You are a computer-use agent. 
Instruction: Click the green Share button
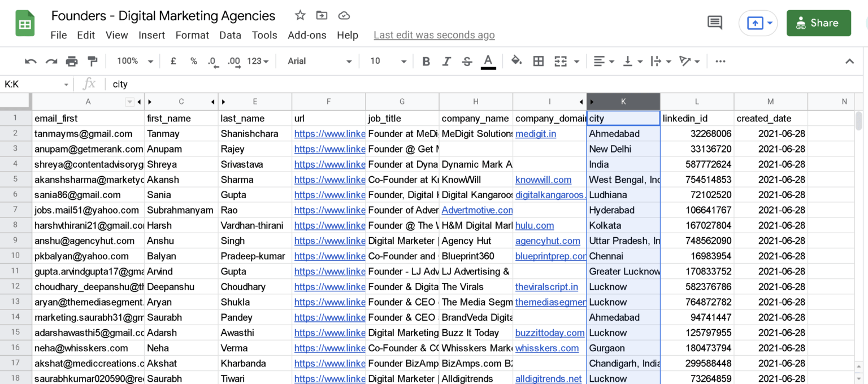point(818,23)
